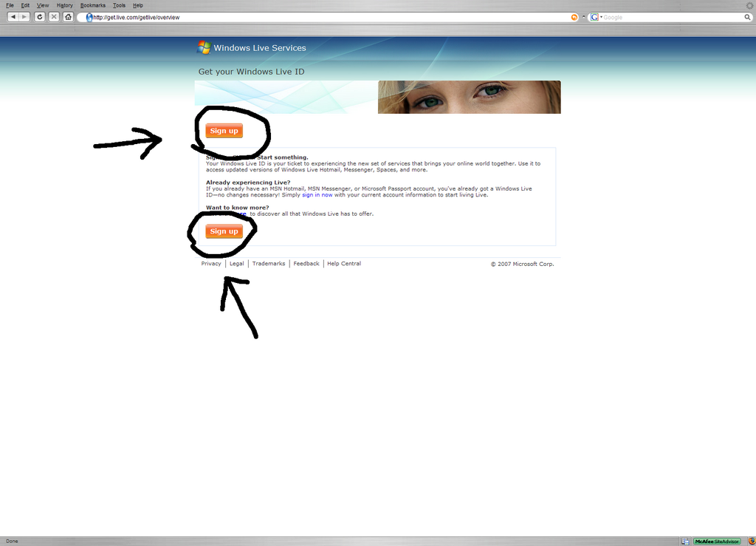The width and height of the screenshot is (756, 546).
Task: Click the McAfee SiteAdvisor status badge
Action: (x=717, y=541)
